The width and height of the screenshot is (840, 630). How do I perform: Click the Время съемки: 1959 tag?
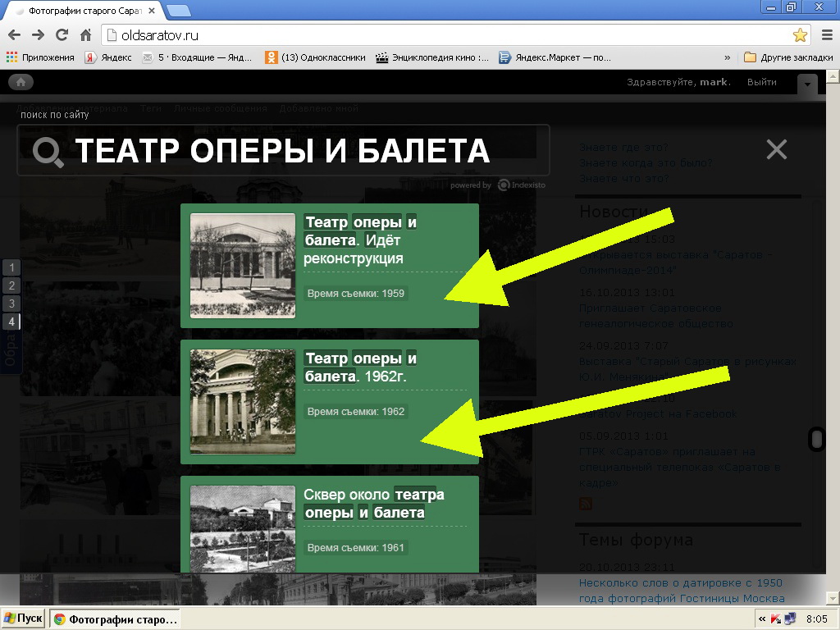(356, 294)
